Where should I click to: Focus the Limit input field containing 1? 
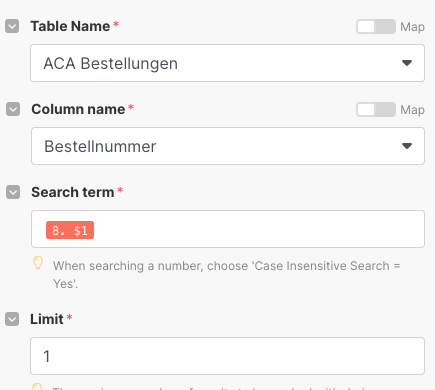227,356
